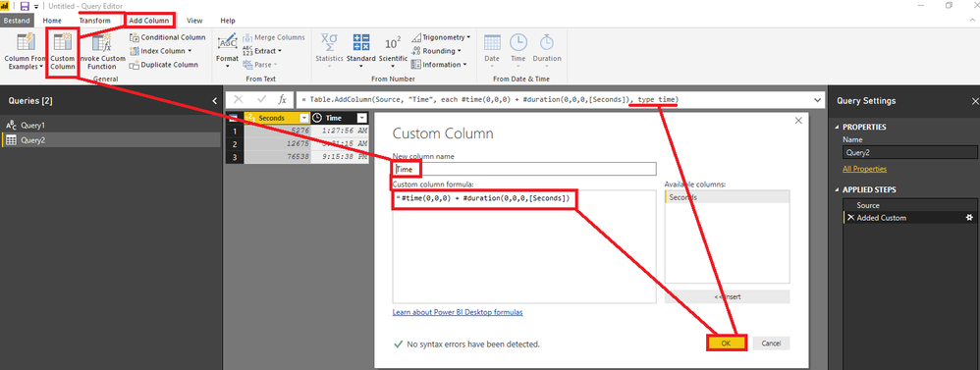The image size is (980, 370).
Task: Open Learn about Power BI Desktop formulas
Action: coord(458,312)
